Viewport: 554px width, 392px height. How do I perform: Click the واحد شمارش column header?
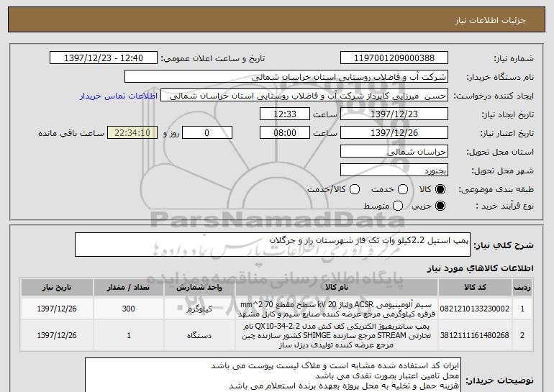(199, 288)
